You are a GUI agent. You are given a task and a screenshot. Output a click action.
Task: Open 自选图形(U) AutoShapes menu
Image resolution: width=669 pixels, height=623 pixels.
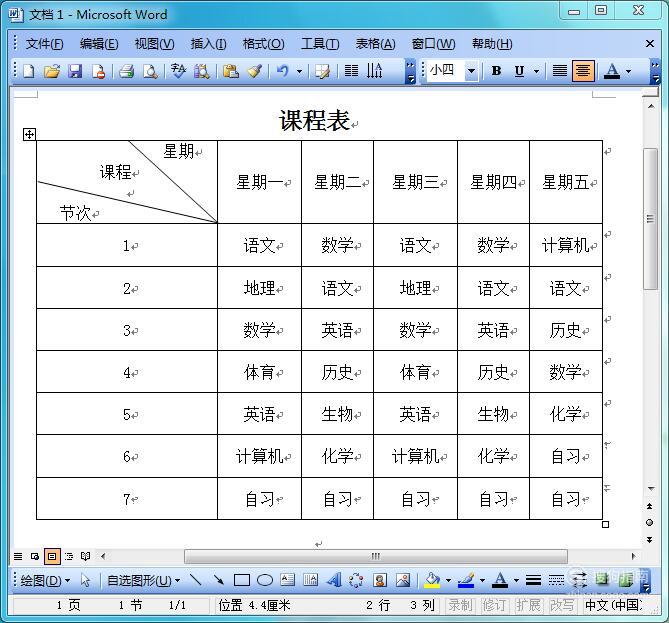(x=143, y=581)
